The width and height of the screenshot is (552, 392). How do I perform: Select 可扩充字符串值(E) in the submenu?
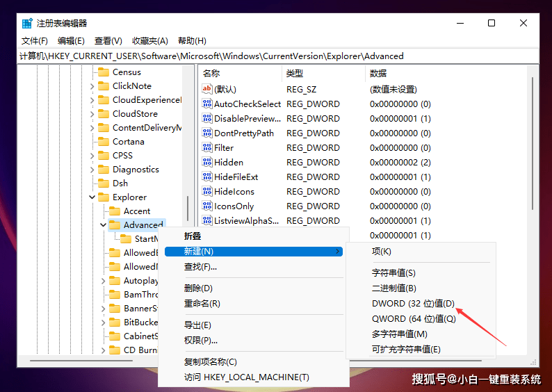tap(406, 350)
